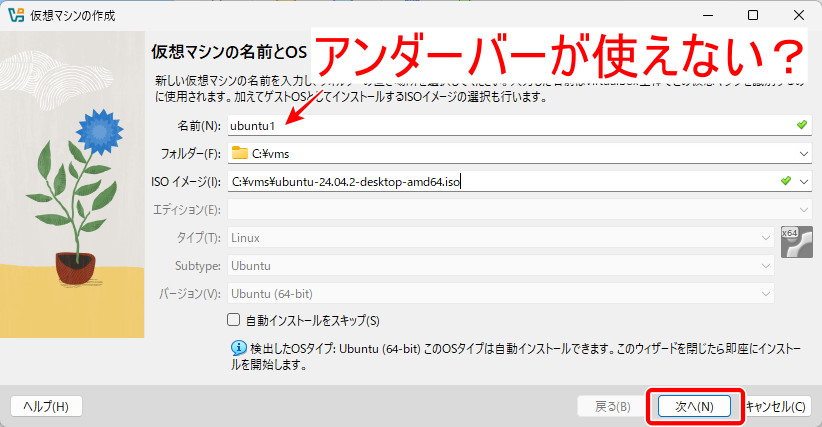Click the ISO イメージ(I): label
Image resolution: width=822 pixels, height=427 pixels.
pos(186,182)
